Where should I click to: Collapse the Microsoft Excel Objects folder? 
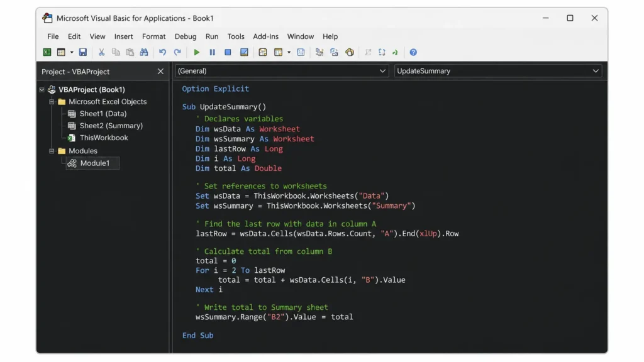pos(52,102)
